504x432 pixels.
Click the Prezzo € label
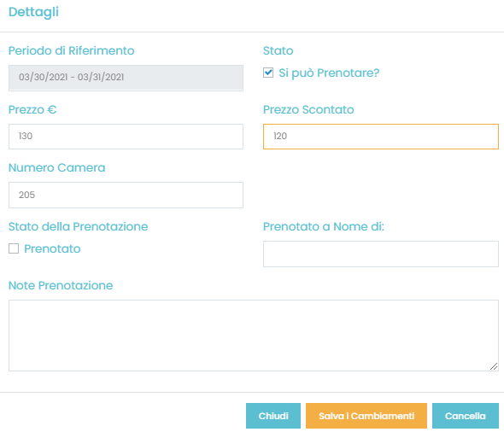tap(32, 109)
